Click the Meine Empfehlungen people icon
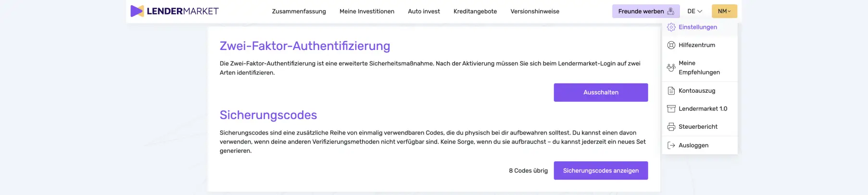Viewport: 868px width, 195px height. coord(671,68)
